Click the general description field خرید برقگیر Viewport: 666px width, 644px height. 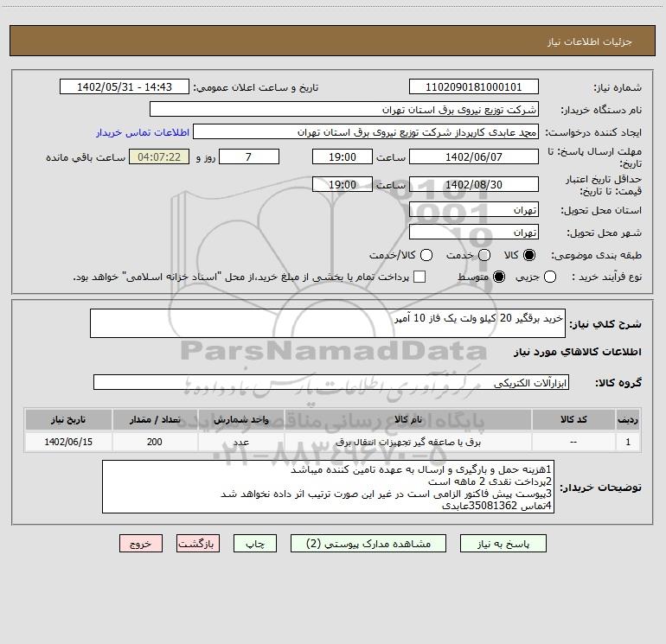pos(328,323)
